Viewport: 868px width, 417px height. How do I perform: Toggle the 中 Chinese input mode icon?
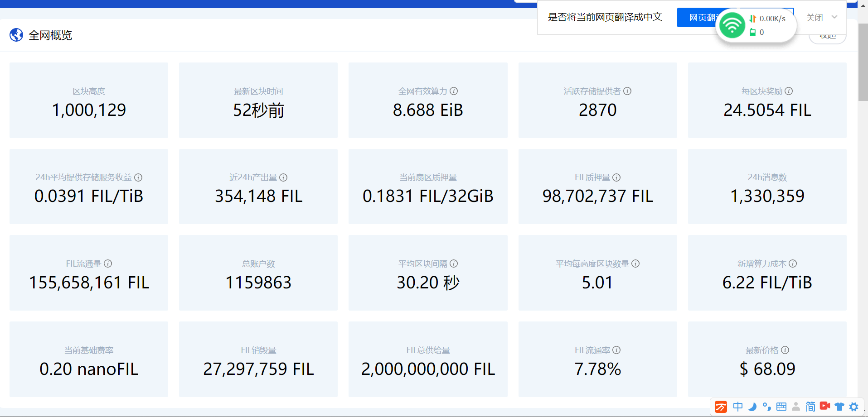tap(738, 407)
